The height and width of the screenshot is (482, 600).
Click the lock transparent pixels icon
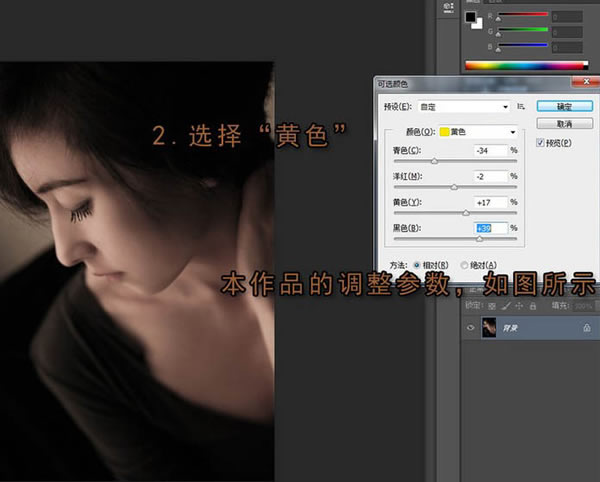pos(492,306)
